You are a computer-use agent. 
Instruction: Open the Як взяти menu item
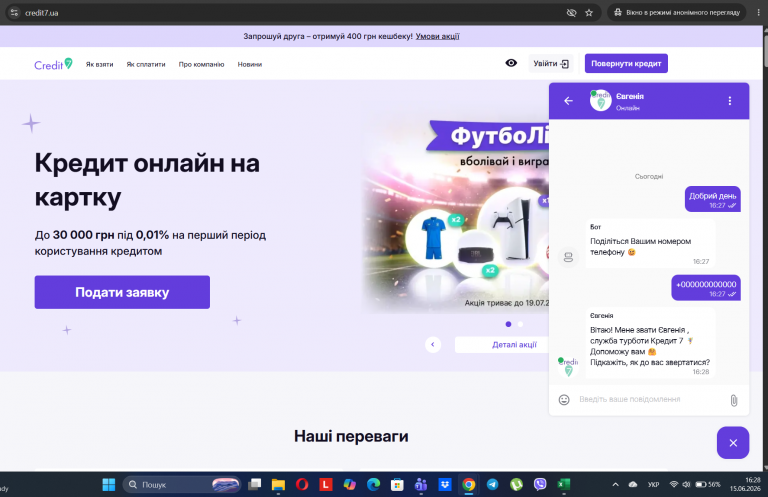coord(99,64)
